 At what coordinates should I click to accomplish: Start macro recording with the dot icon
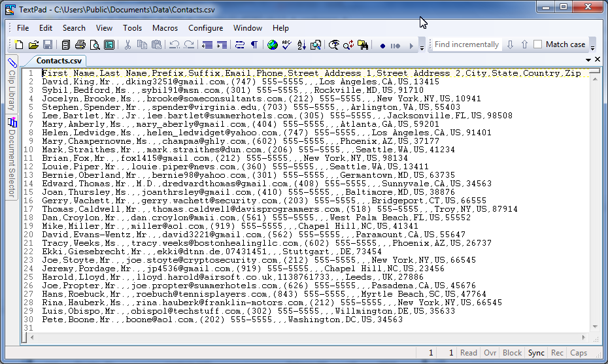point(382,46)
